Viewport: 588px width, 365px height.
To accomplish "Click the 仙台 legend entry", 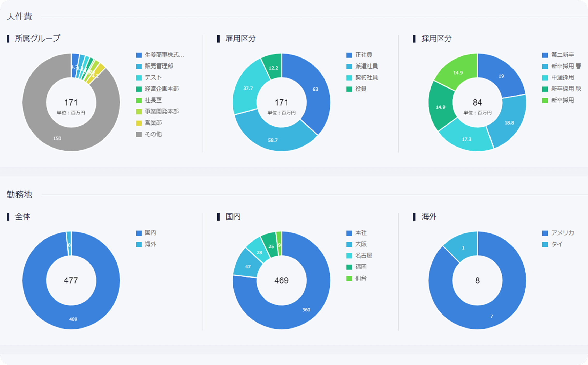I will click(x=360, y=279).
